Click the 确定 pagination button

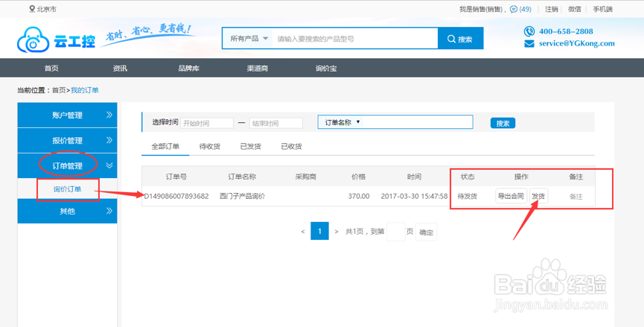(x=426, y=232)
